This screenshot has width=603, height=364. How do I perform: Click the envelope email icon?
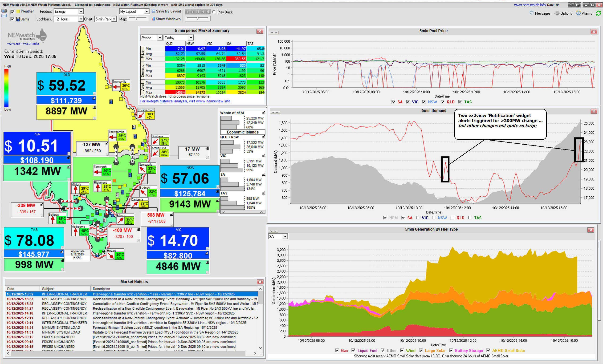[x=4, y=16]
